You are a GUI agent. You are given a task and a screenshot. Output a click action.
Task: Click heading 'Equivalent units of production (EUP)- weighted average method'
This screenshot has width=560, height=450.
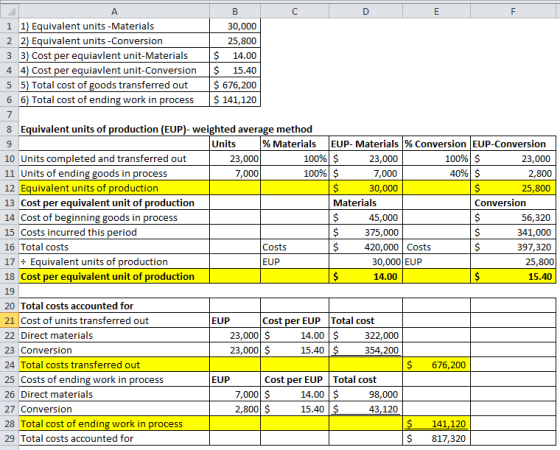166,129
